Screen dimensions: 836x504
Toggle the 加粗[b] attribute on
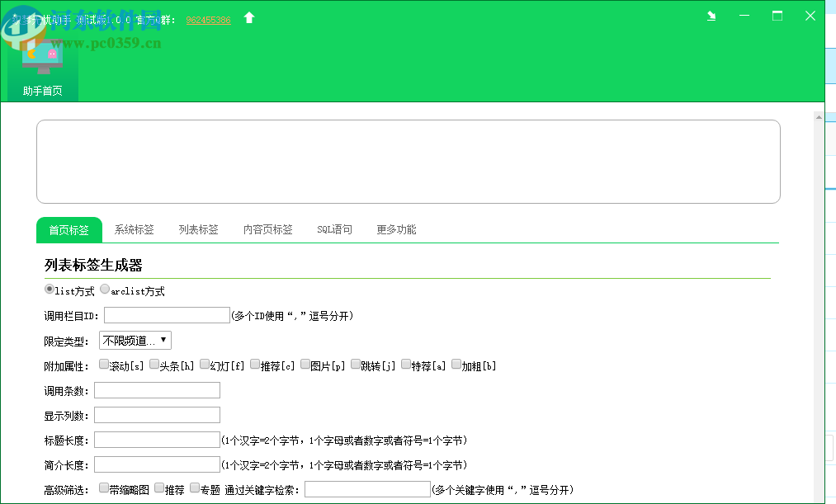[x=456, y=363]
